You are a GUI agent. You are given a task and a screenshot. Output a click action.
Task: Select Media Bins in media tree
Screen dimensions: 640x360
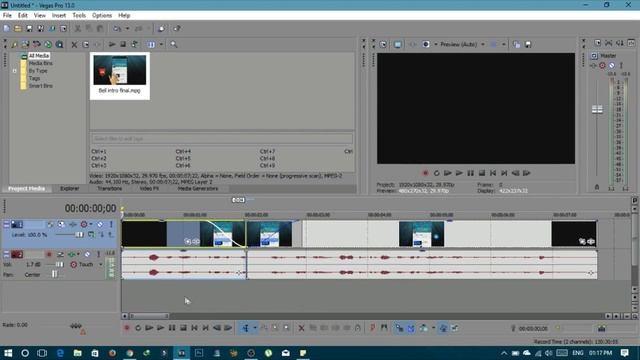(40, 63)
